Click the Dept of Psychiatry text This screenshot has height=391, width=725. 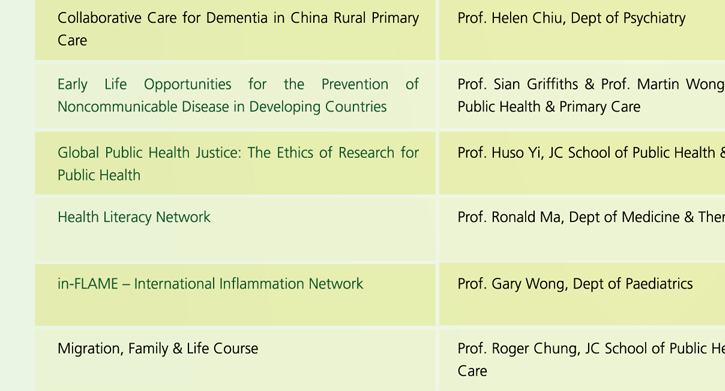tap(628, 18)
